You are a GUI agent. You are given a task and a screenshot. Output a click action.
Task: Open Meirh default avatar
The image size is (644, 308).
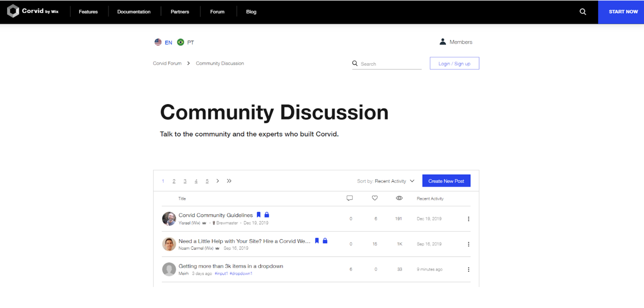click(x=169, y=269)
